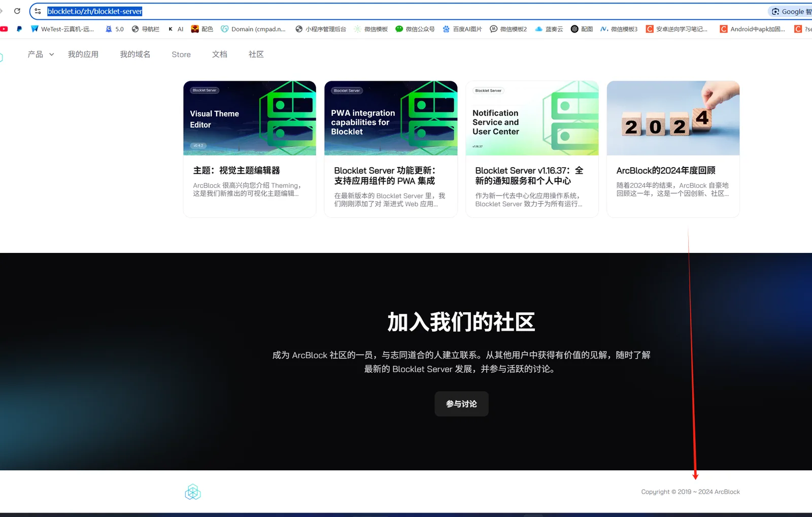Click the ArcBlock logo in the footer
The image size is (812, 517).
(193, 492)
